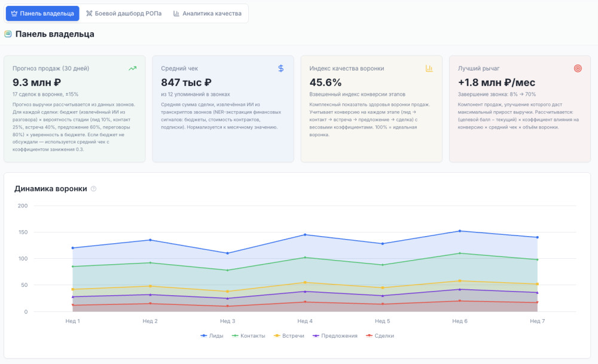Image resolution: width=598 pixels, height=364 pixels.
Task: Click the Лиды data point at Нед 6
Action: click(460, 231)
